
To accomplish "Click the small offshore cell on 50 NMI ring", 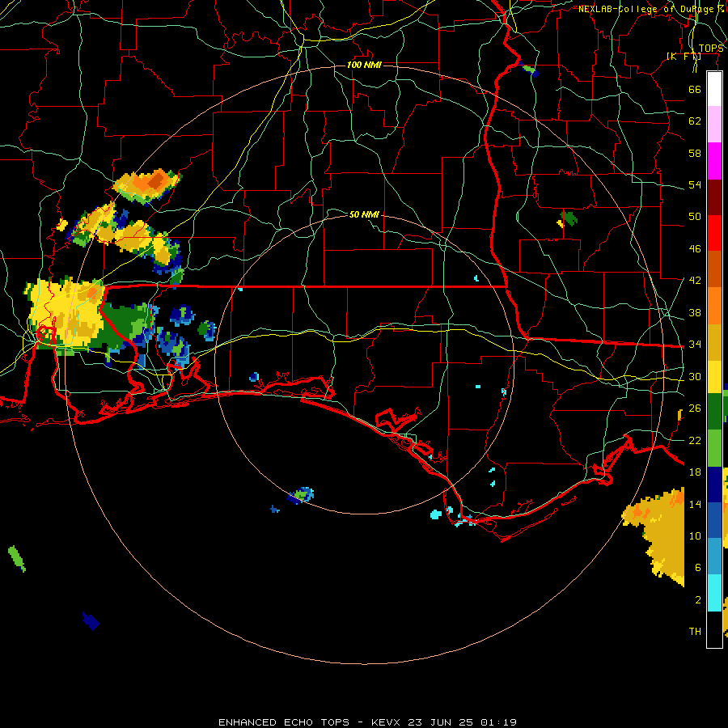I will click(302, 495).
